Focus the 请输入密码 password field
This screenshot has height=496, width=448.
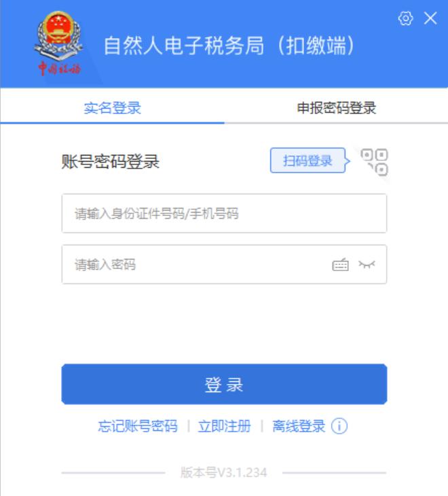tap(224, 264)
